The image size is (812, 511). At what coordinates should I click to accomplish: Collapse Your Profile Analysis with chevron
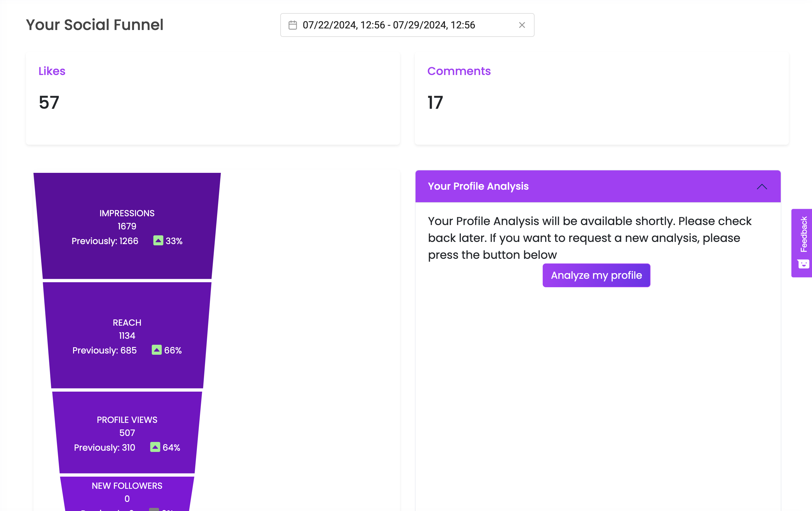[x=761, y=187]
